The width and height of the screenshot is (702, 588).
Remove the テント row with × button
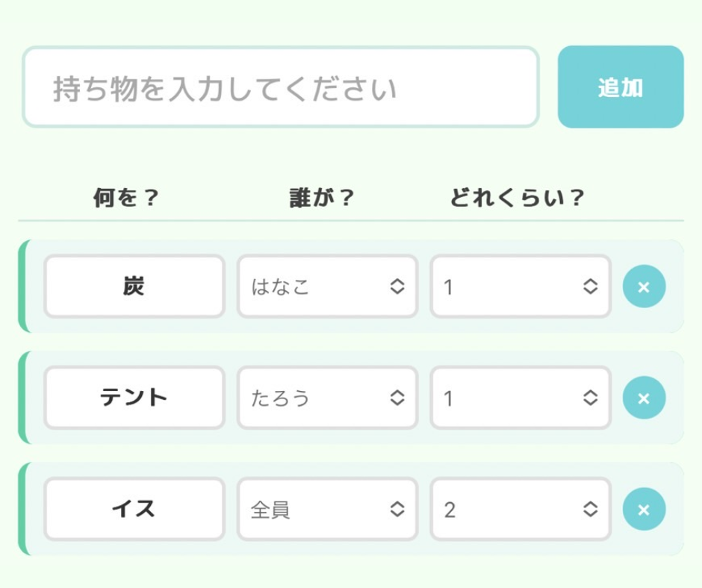tap(644, 398)
